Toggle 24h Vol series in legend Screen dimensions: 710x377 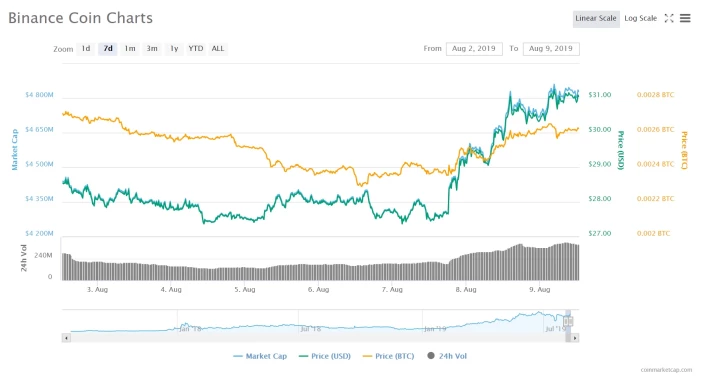tap(447, 356)
